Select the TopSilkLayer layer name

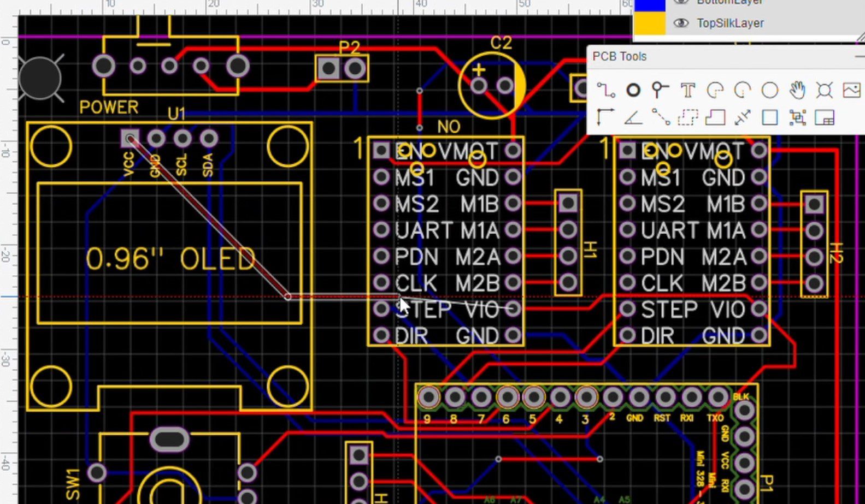730,23
